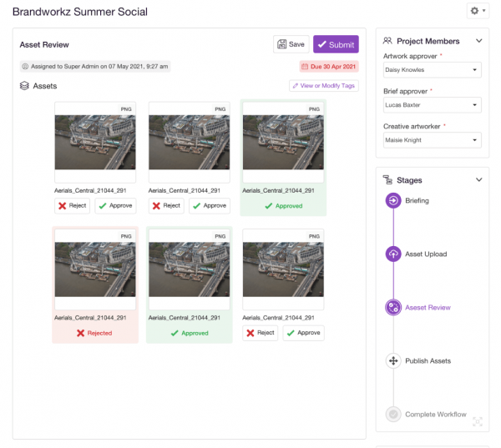The height and width of the screenshot is (448, 501).
Task: Collapse the Project Members panel
Action: [478, 41]
